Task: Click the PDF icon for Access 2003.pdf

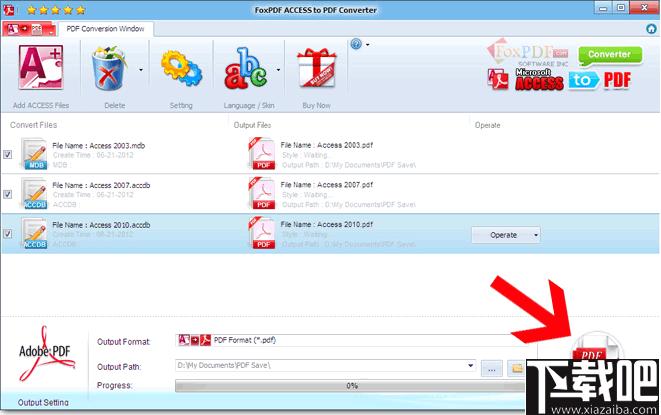Action: click(261, 154)
